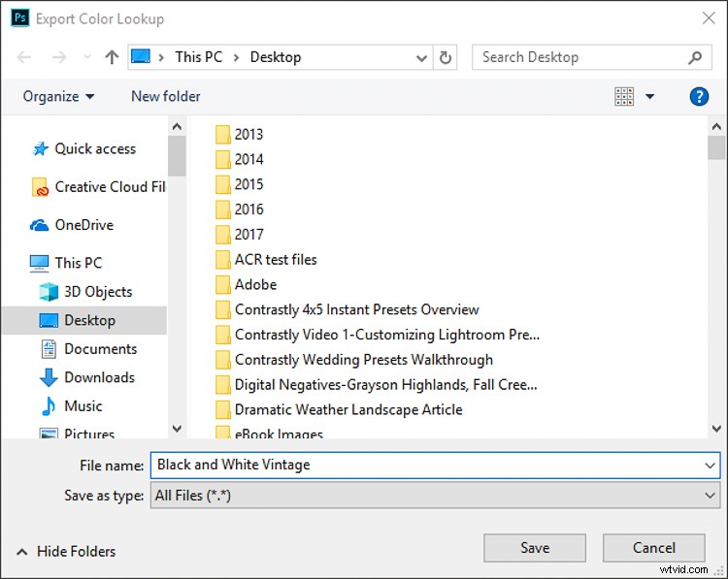Select 3D Objects in navigation pane

[x=97, y=292]
